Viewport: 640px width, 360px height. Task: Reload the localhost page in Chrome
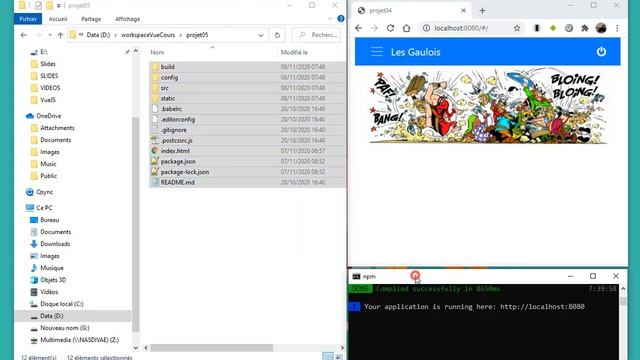390,28
